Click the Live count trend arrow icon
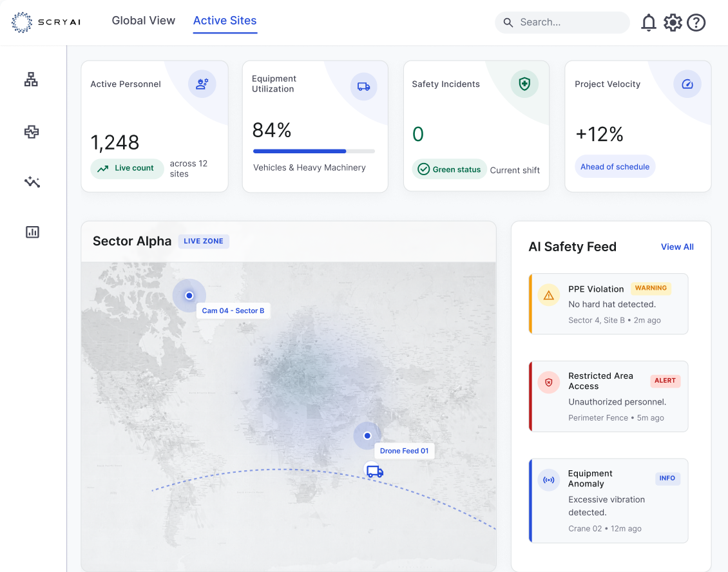 [x=103, y=169]
